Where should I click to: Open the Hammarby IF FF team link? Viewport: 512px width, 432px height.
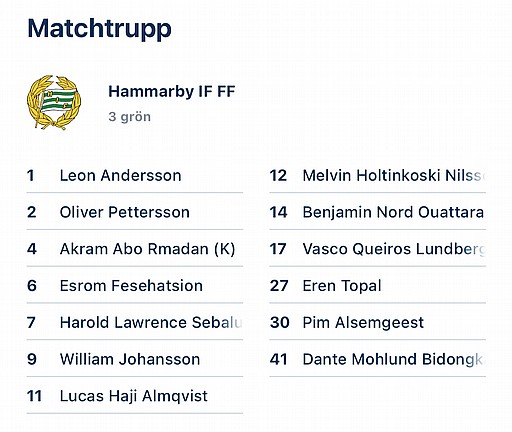tap(172, 91)
